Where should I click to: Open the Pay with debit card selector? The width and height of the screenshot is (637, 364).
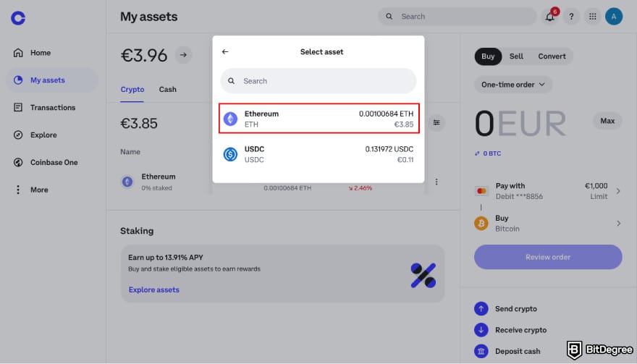[x=548, y=191]
